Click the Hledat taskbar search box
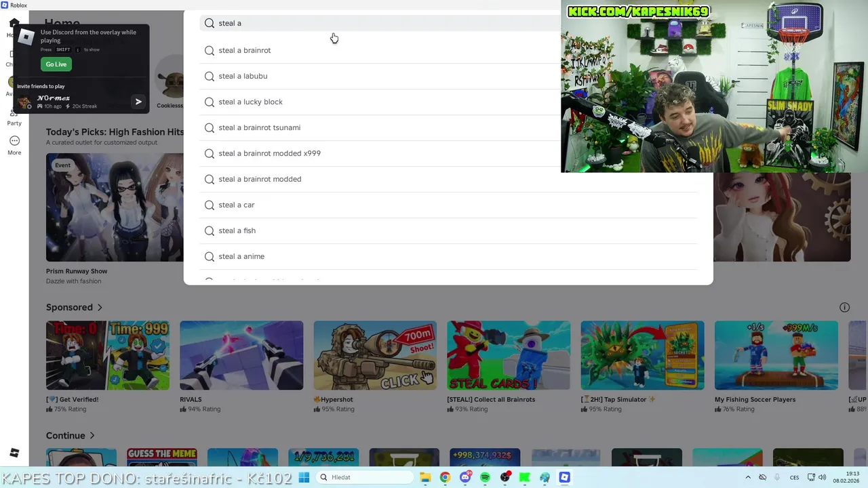This screenshot has height=488, width=868. [x=364, y=477]
